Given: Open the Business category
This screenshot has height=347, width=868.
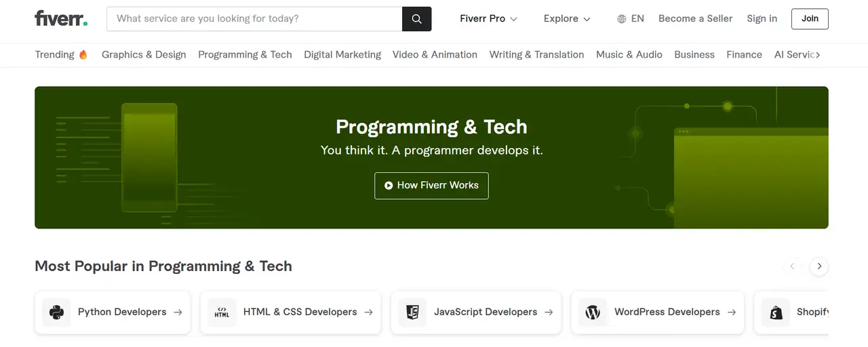Looking at the screenshot, I should pyautogui.click(x=694, y=55).
